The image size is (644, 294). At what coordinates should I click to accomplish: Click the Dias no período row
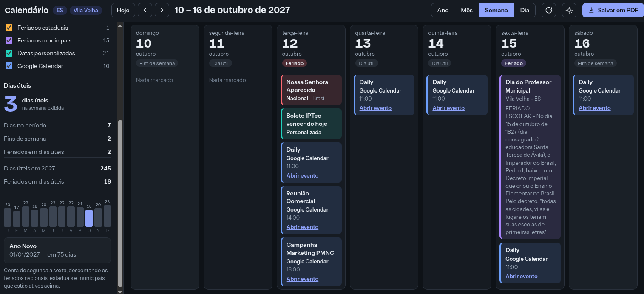point(57,125)
